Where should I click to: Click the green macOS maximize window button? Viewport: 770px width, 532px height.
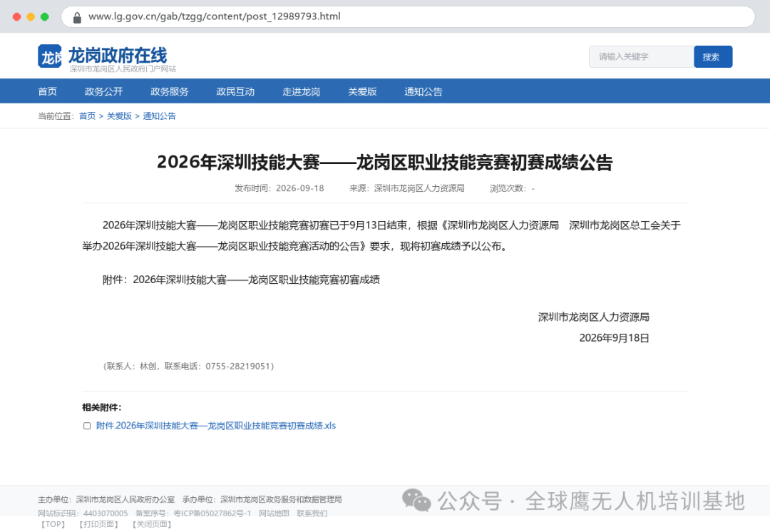45,16
